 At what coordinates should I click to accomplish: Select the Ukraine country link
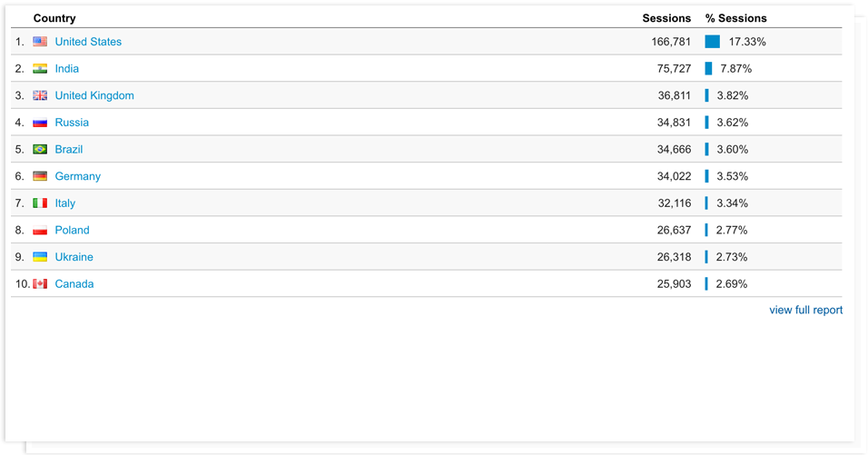coord(74,257)
